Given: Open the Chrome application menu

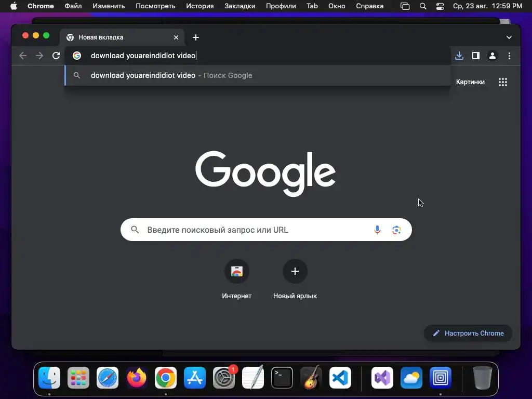Looking at the screenshot, I should tap(41, 6).
